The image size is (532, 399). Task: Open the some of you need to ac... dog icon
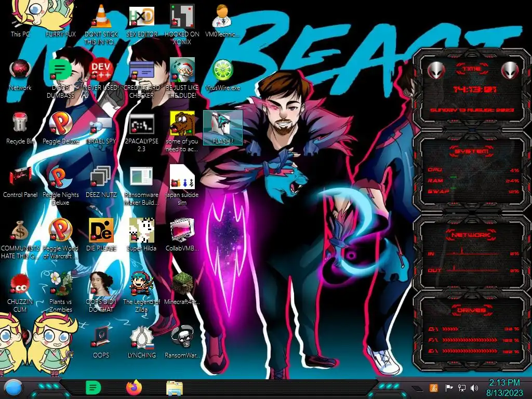click(182, 132)
